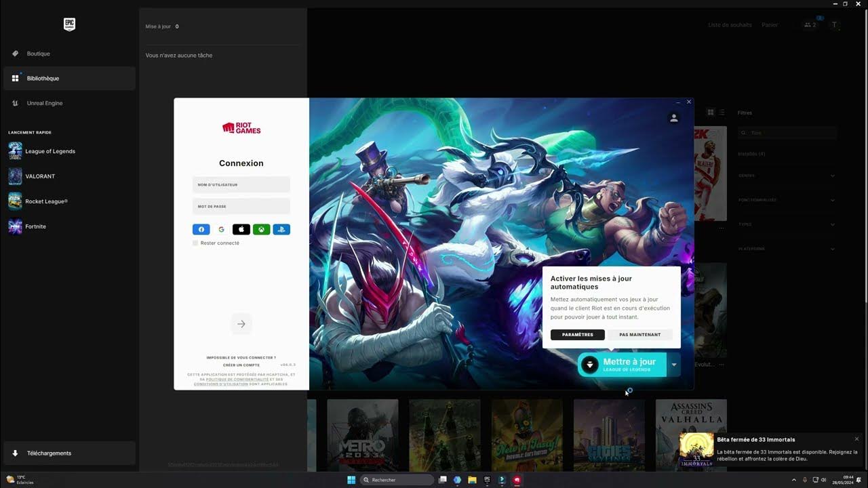
Task: Focus the Mot de passe field
Action: click(x=241, y=206)
